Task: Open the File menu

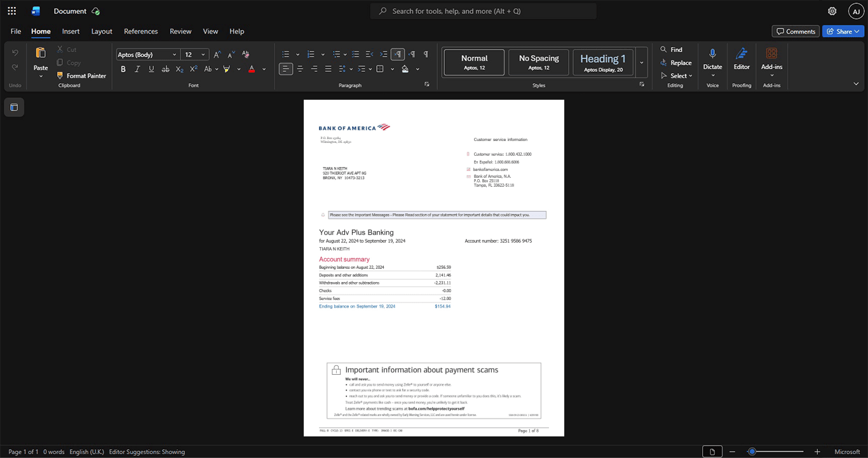Action: 16,31
